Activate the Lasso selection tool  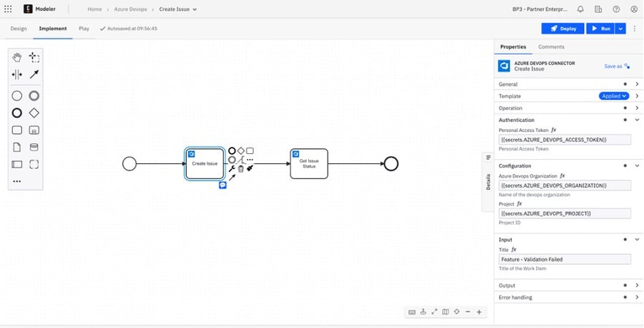(x=34, y=57)
